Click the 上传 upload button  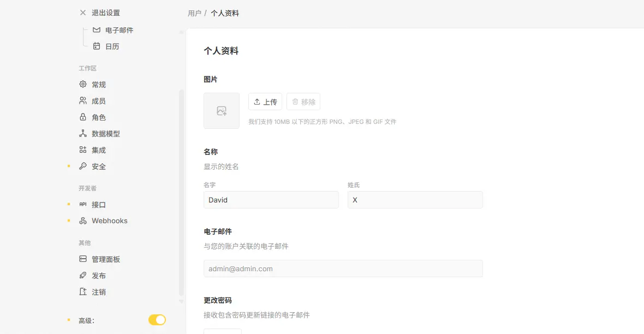265,102
